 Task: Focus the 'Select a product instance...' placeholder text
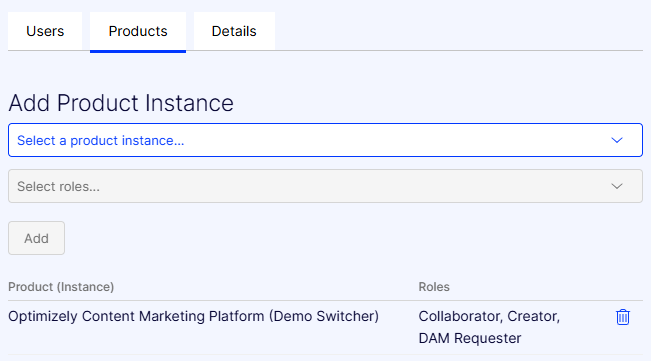pos(100,141)
